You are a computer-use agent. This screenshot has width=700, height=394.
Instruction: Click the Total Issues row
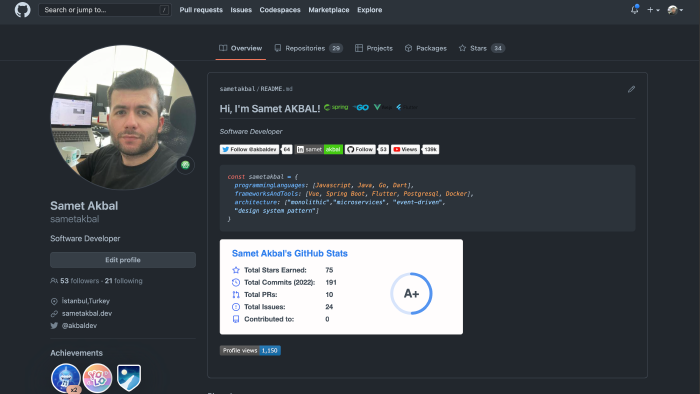pos(283,307)
